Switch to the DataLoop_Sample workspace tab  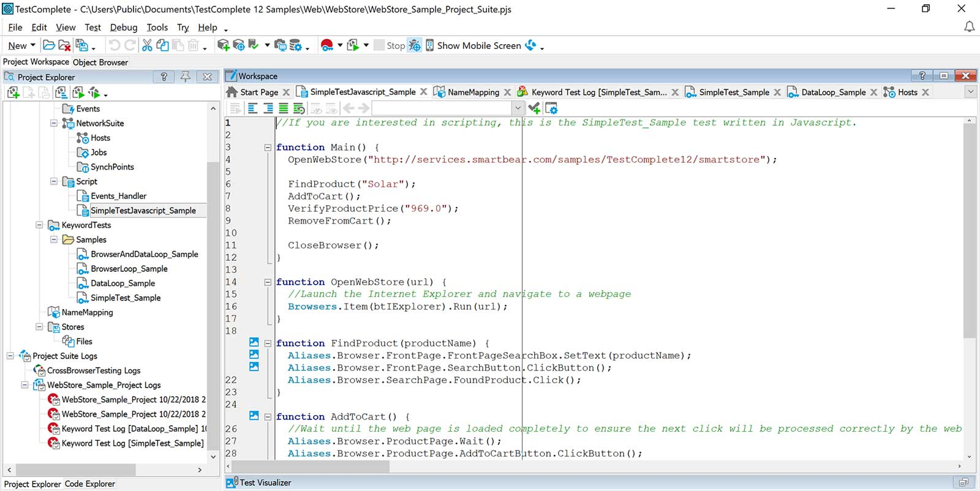point(833,92)
